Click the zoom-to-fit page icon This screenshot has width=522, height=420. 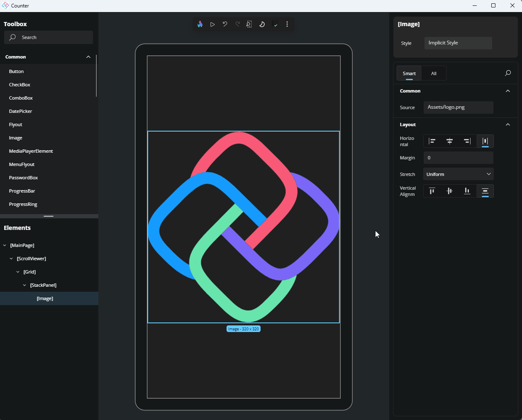[x=249, y=24]
